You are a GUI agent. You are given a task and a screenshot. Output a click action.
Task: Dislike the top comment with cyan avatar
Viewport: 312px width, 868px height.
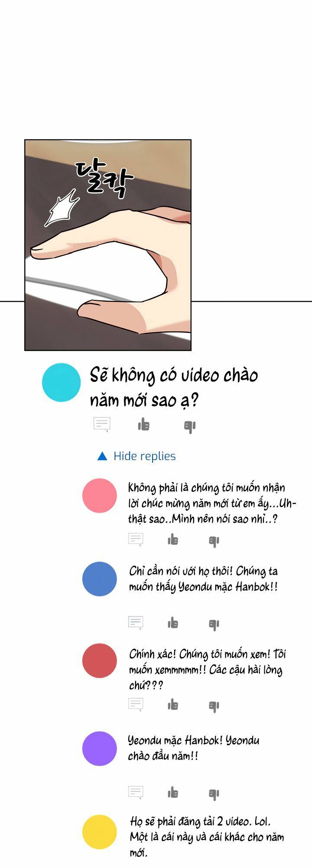coord(190,426)
